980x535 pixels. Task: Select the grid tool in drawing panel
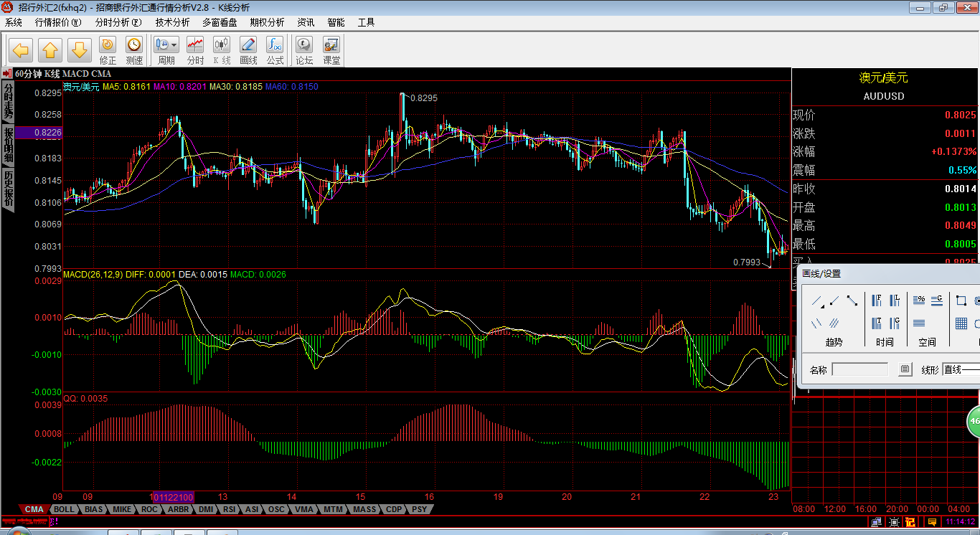(x=961, y=323)
